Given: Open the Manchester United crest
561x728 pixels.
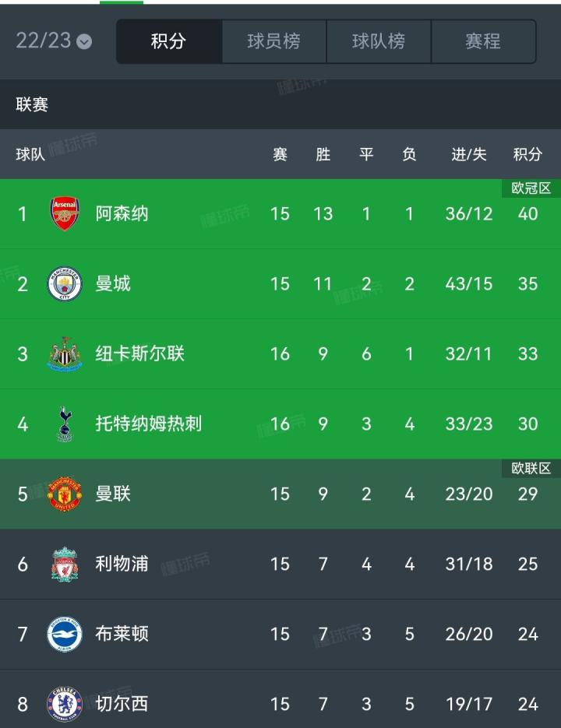Looking at the screenshot, I should (x=65, y=494).
